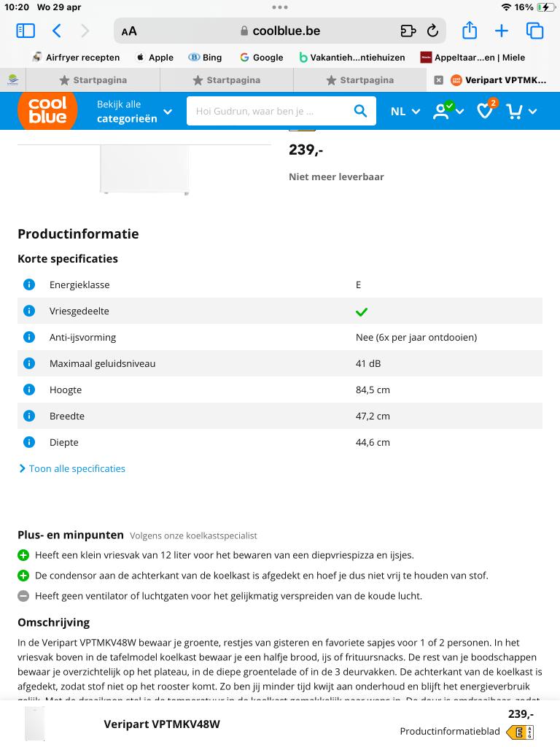Switch to the second Startpagina tab
The width and height of the screenshot is (560, 747).
point(227,80)
